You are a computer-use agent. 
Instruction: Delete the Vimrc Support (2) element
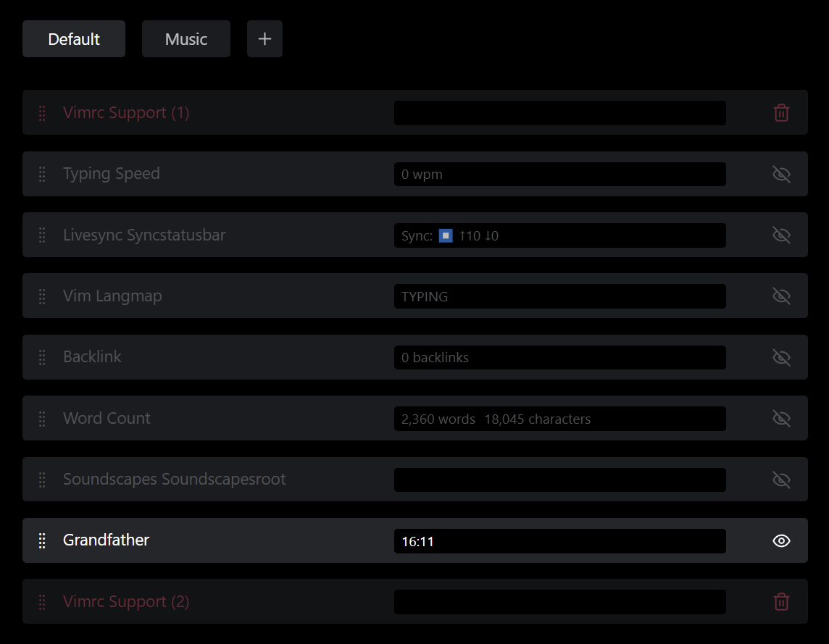pos(781,601)
